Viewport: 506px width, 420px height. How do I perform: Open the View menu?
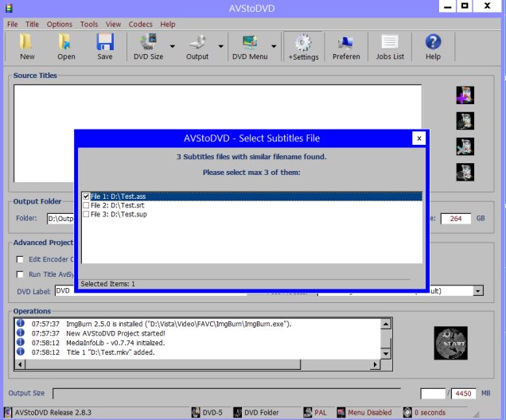(113, 24)
